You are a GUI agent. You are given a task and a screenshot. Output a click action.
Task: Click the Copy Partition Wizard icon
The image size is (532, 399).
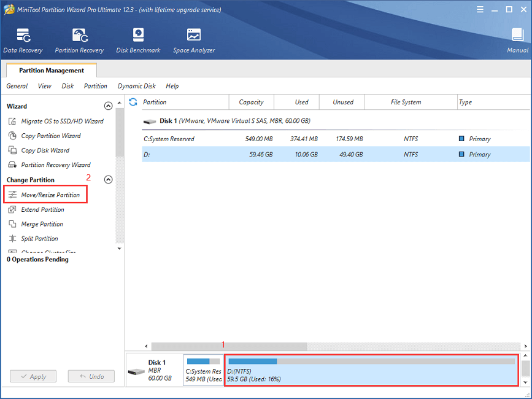(x=12, y=136)
